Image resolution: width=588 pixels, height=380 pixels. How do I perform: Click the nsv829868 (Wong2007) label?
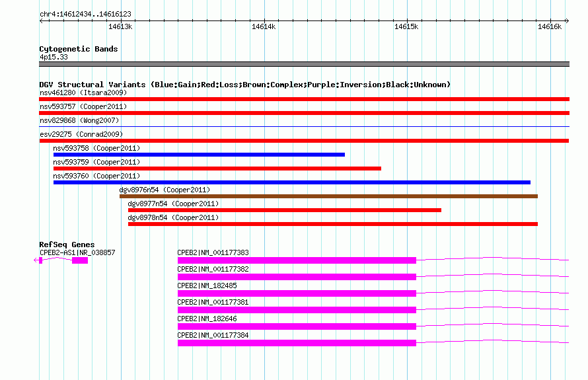tap(79, 120)
